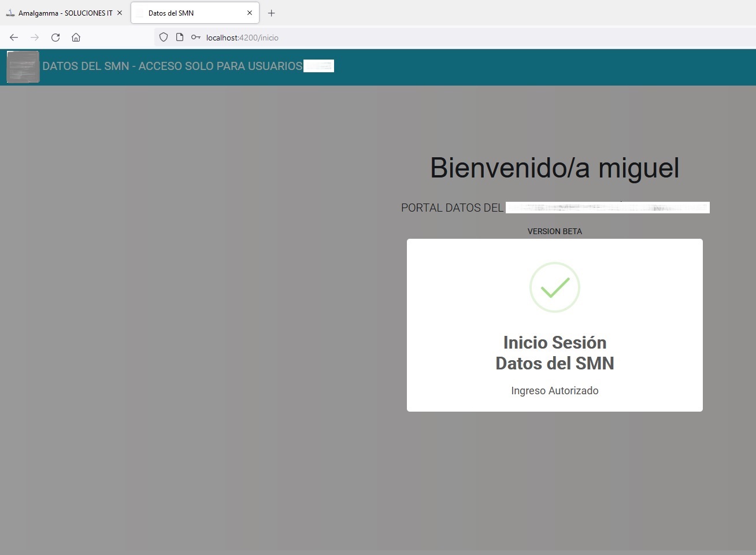Click the saved password key icon
The width and height of the screenshot is (756, 555).
coord(196,38)
